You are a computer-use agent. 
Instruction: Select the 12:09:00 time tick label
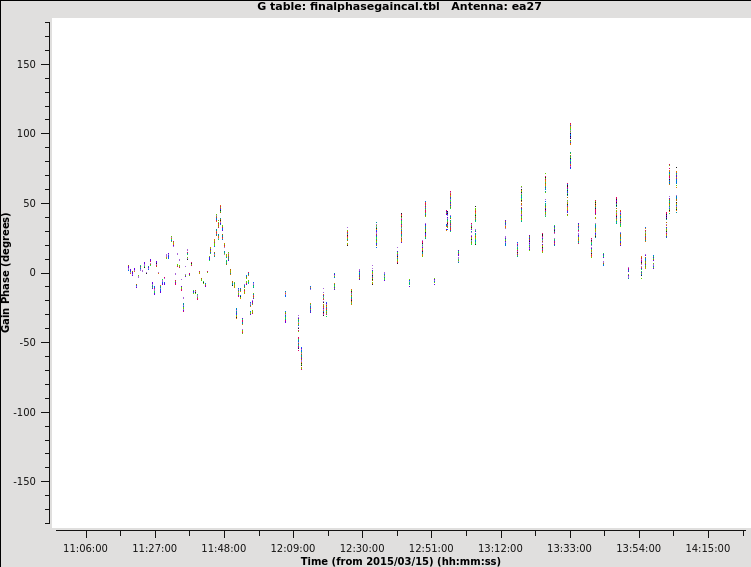[292, 548]
